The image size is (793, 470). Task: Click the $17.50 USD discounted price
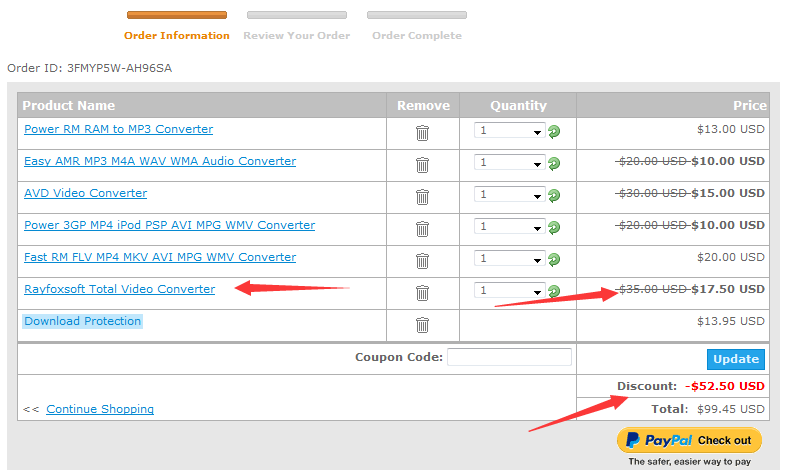728,289
